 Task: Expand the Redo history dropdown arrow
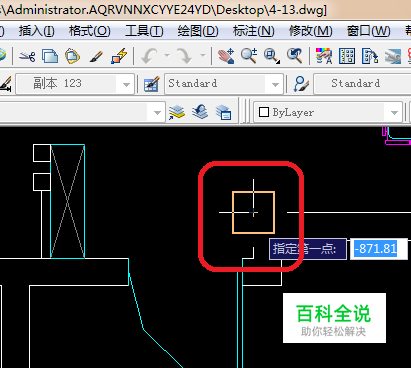203,55
